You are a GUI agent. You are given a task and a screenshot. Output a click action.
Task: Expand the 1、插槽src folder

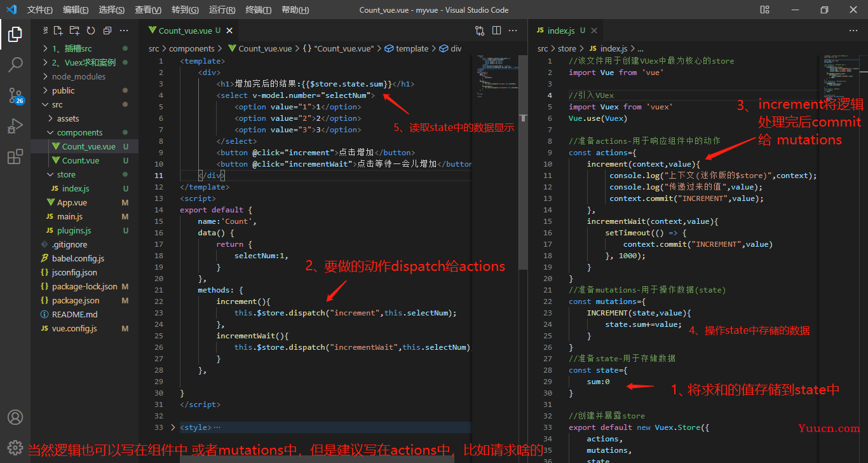85,48
